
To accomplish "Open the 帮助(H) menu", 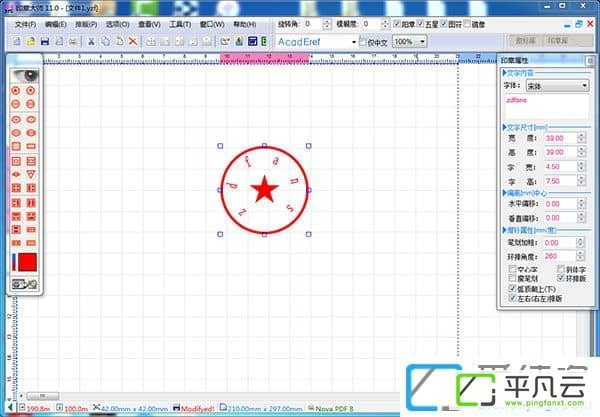I will 245,24.
